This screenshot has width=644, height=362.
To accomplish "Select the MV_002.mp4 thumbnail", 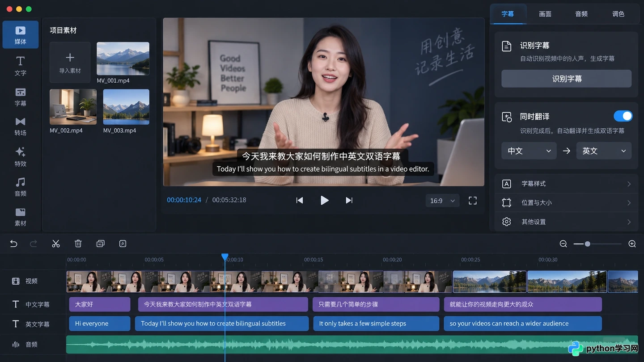I will point(73,107).
